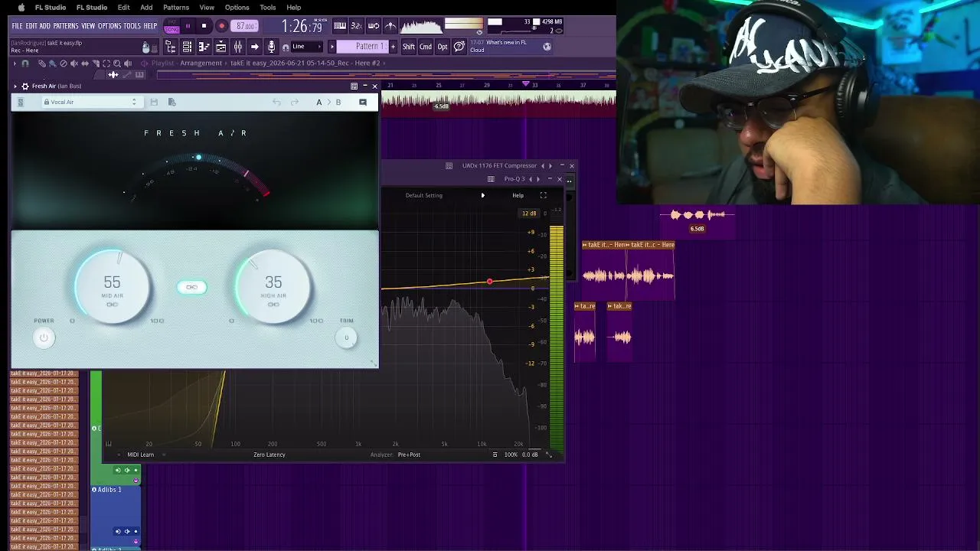980x551 pixels.
Task: Redo in the Fresh Air plugin
Action: (295, 102)
